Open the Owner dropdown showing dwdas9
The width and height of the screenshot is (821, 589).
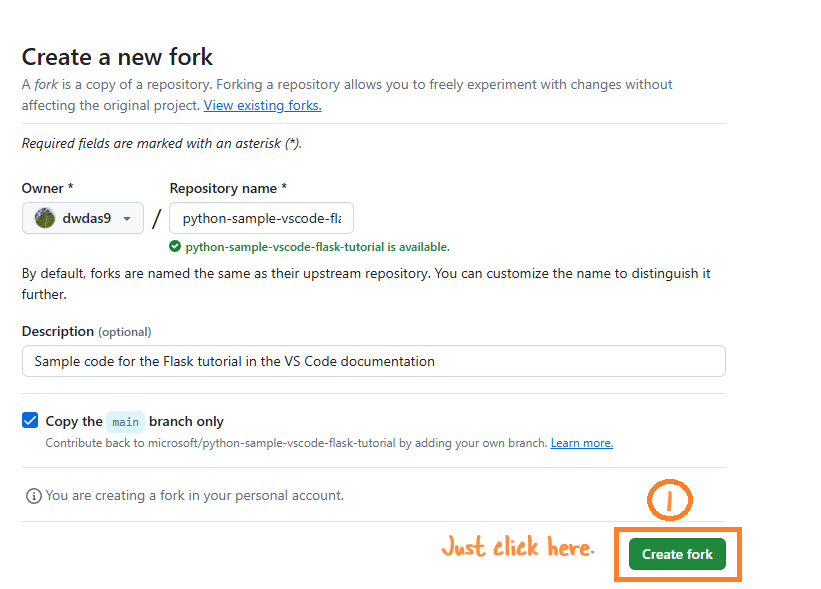tap(83, 218)
